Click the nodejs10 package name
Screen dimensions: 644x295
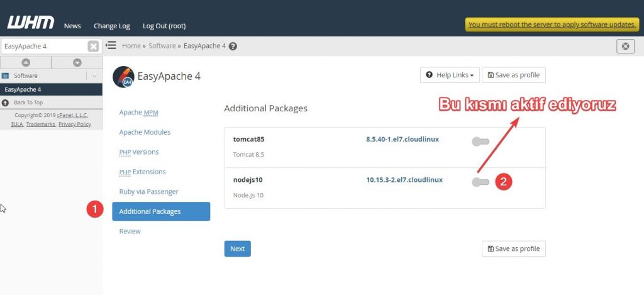[248, 180]
